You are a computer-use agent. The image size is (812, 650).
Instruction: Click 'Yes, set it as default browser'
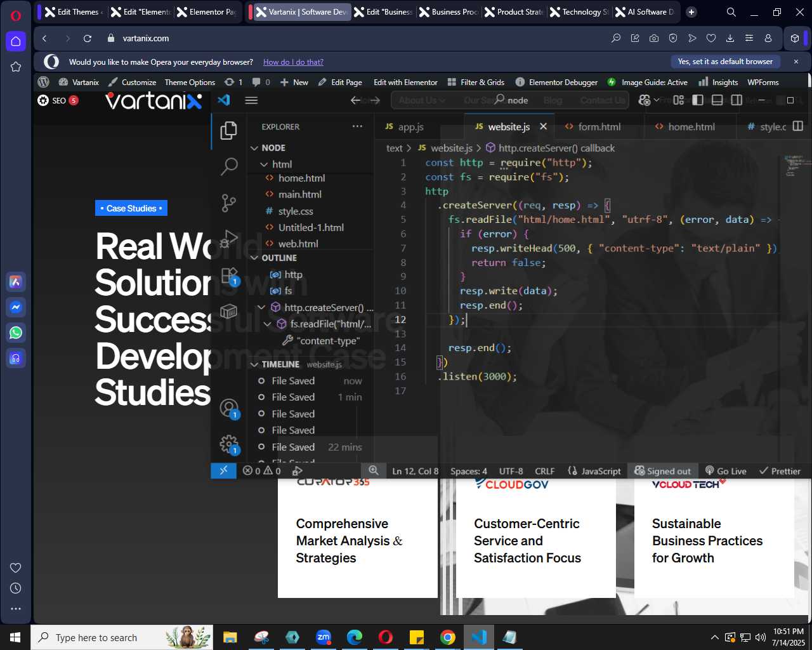point(725,62)
